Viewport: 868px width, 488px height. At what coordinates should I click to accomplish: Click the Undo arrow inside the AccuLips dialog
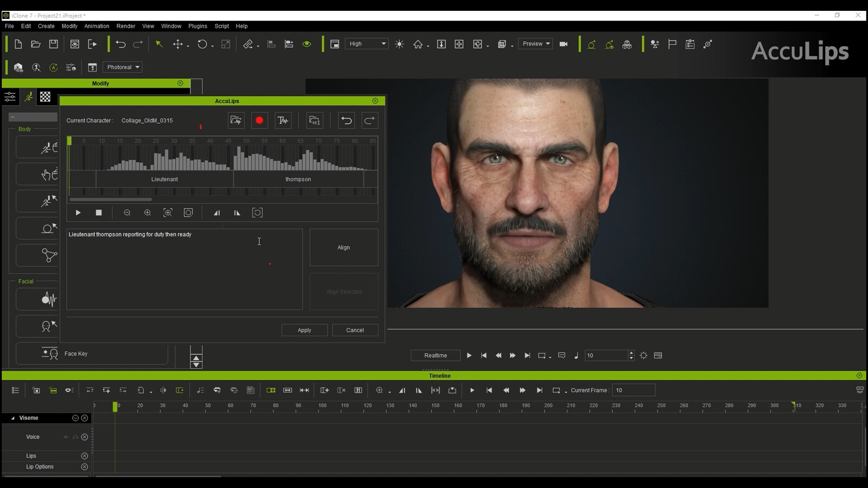pos(347,120)
